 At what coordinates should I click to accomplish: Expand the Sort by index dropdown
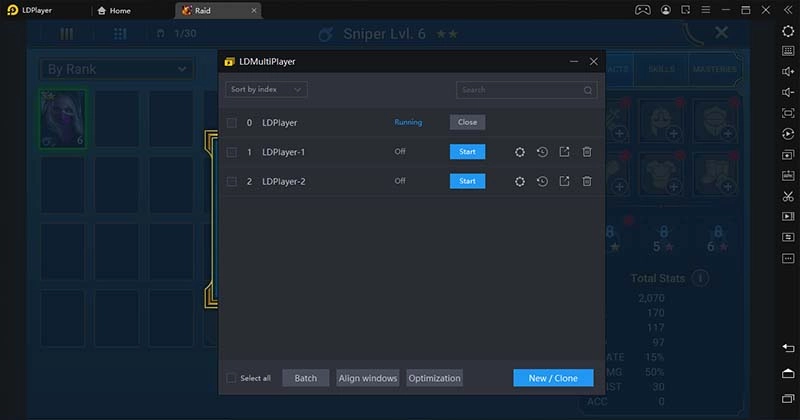[266, 90]
